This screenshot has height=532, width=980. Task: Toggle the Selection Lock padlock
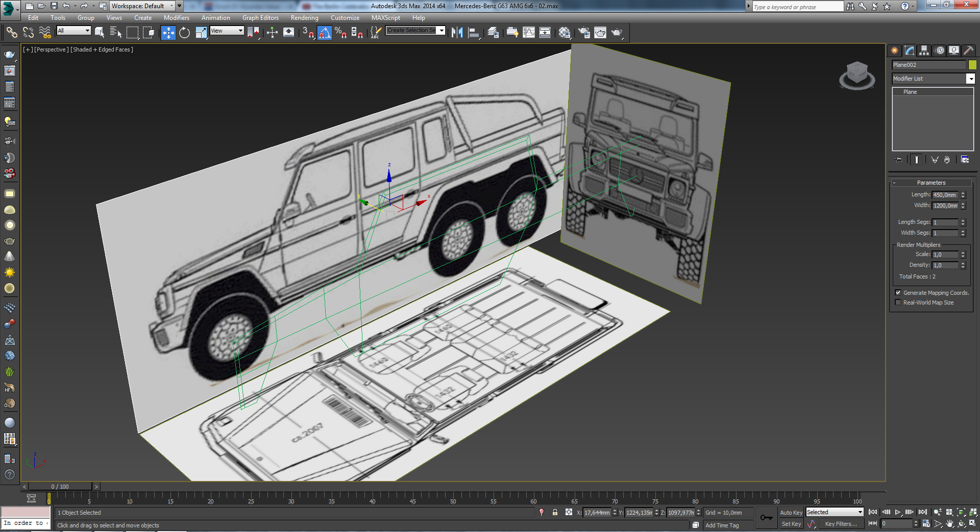click(x=555, y=512)
